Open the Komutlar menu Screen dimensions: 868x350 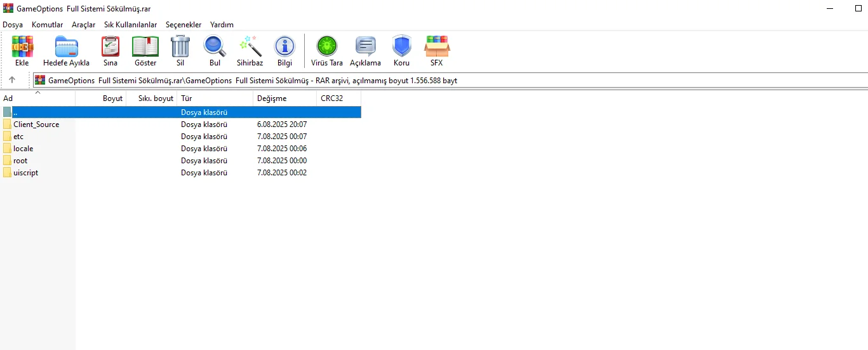[48, 25]
